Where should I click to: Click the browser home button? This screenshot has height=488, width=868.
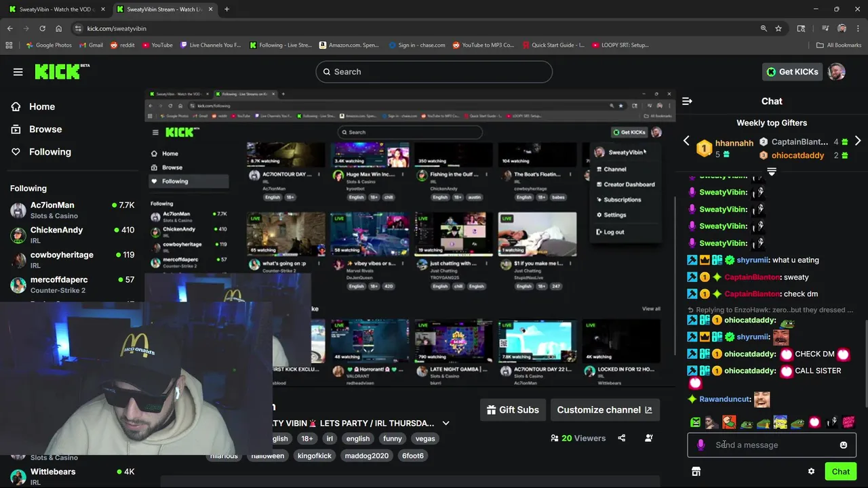[x=59, y=28]
